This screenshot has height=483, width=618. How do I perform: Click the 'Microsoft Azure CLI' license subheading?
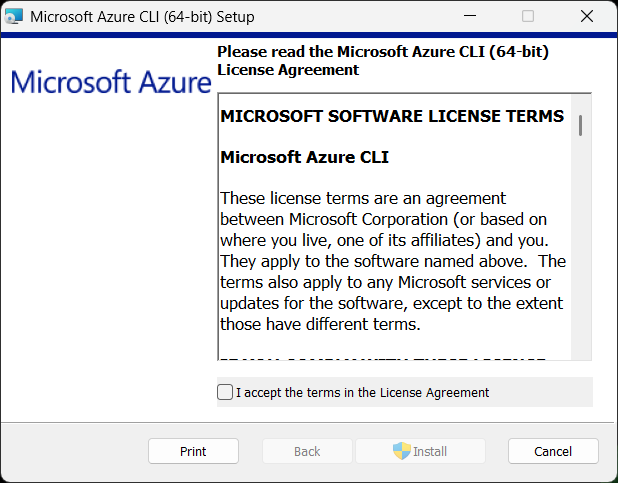(304, 157)
